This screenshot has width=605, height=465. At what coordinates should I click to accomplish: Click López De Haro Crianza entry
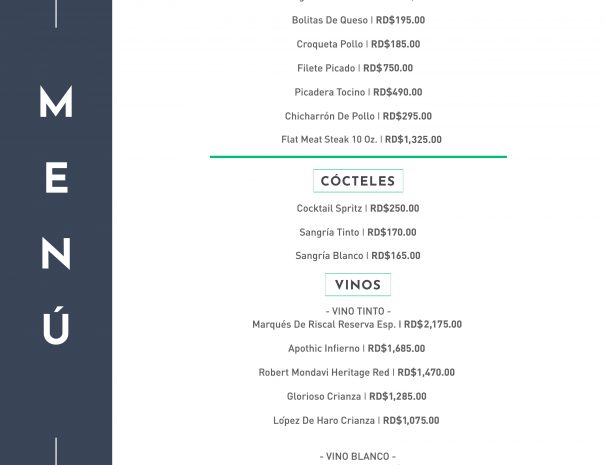(356, 420)
